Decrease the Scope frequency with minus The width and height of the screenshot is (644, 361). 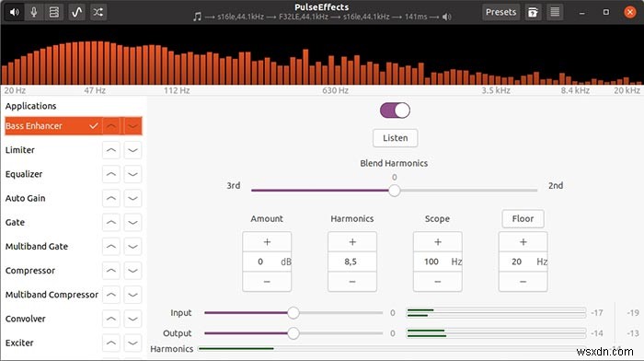(438, 282)
